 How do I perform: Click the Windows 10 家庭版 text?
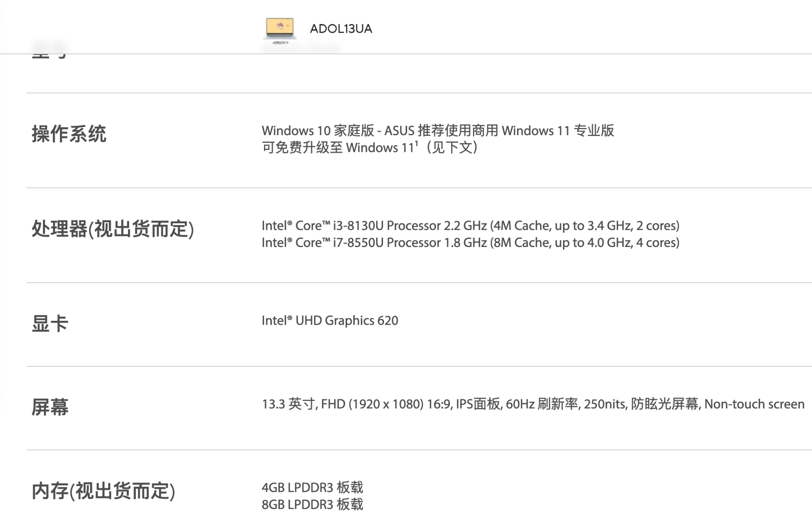(318, 130)
